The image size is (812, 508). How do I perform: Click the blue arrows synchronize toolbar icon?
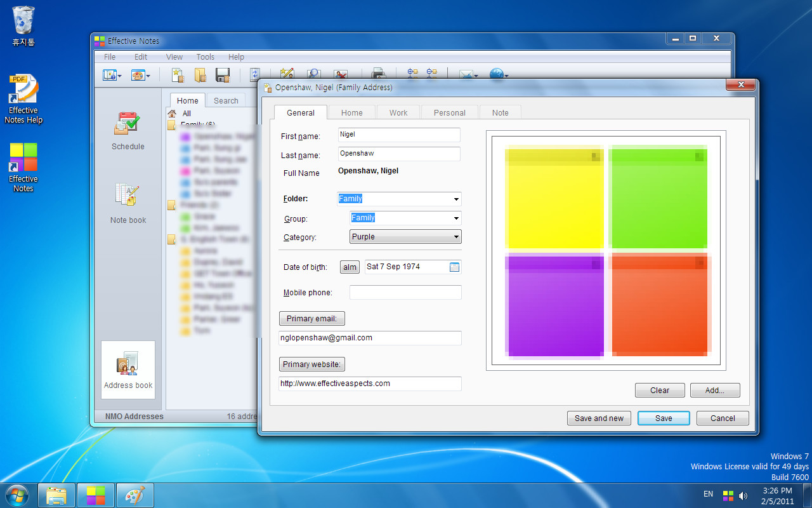point(254,74)
